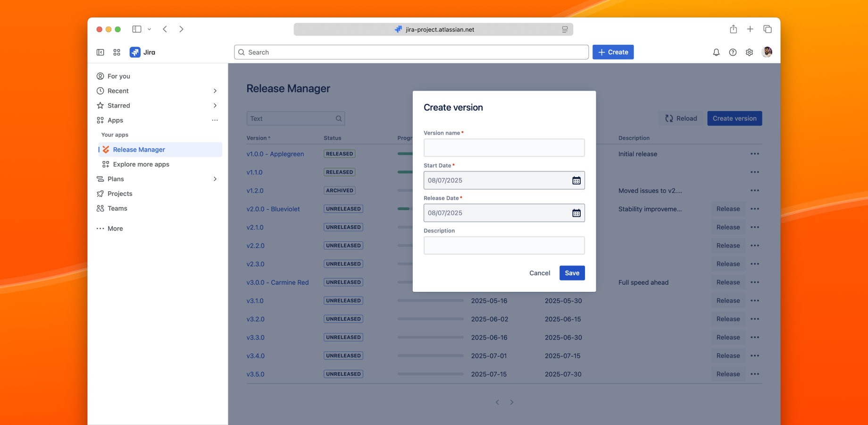The height and width of the screenshot is (425, 868).
Task: Release version v3.4.0
Action: tap(728, 356)
